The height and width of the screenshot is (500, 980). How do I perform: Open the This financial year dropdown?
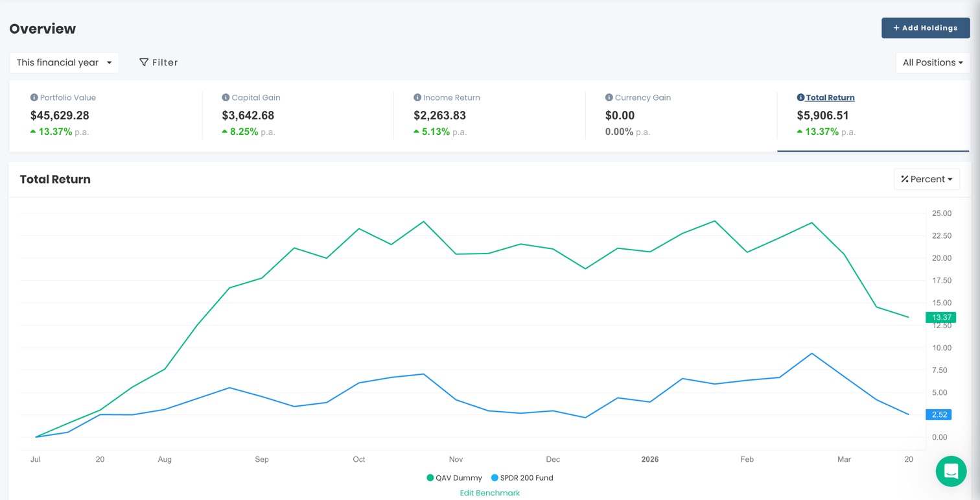[x=64, y=62]
